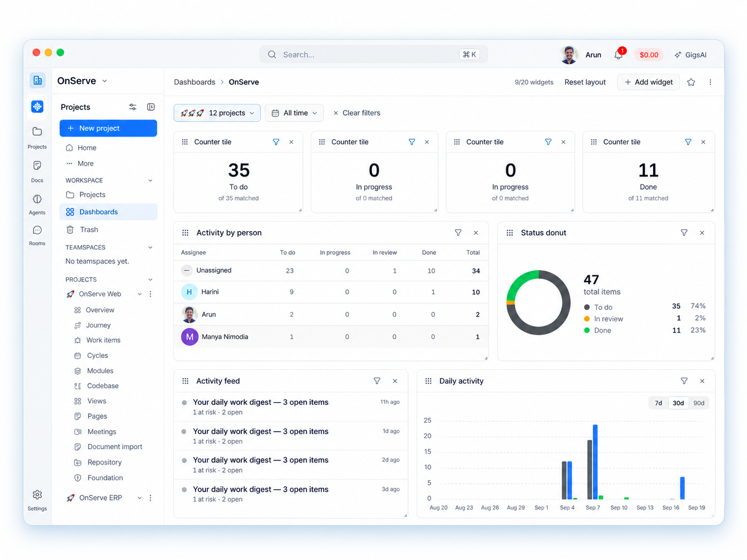Star this dashboard as favorite
Viewport: 747px width, 560px height.
(691, 82)
